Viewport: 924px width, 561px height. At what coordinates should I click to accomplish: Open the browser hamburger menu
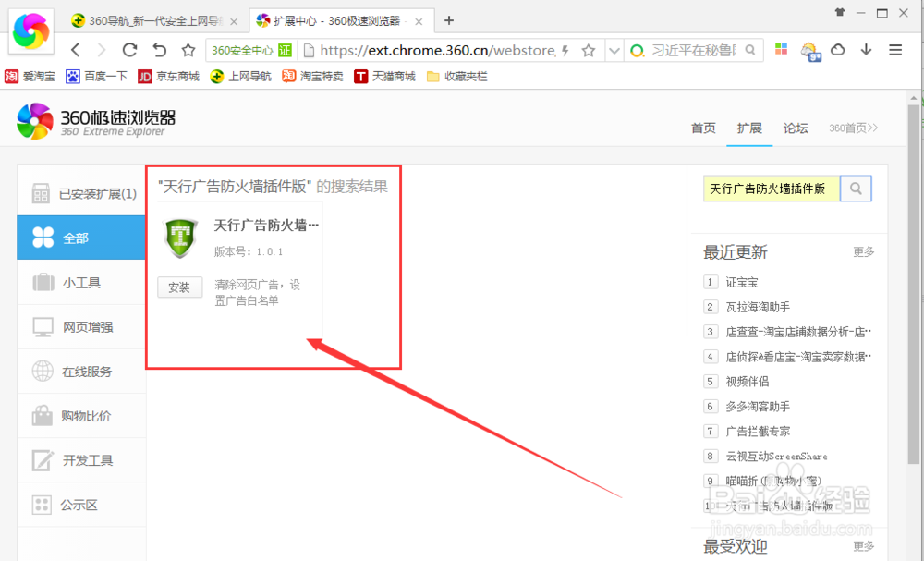[x=895, y=50]
